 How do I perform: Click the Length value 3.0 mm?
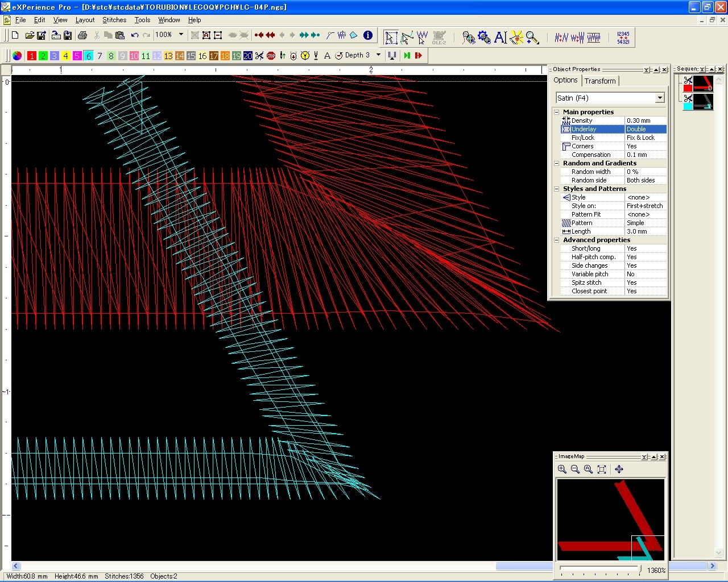point(646,231)
